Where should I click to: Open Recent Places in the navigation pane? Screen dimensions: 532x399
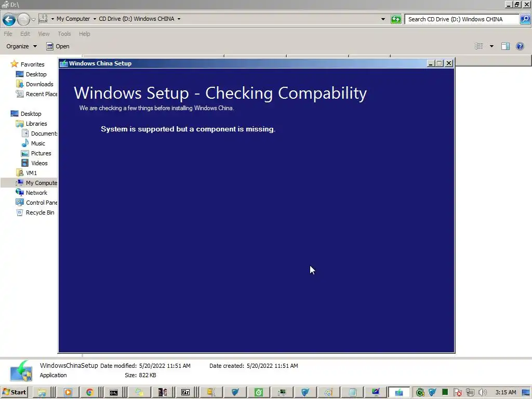(42, 94)
